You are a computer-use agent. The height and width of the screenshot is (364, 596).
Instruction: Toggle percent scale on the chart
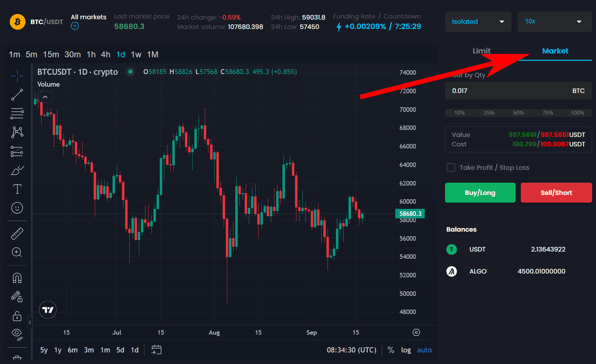point(391,350)
